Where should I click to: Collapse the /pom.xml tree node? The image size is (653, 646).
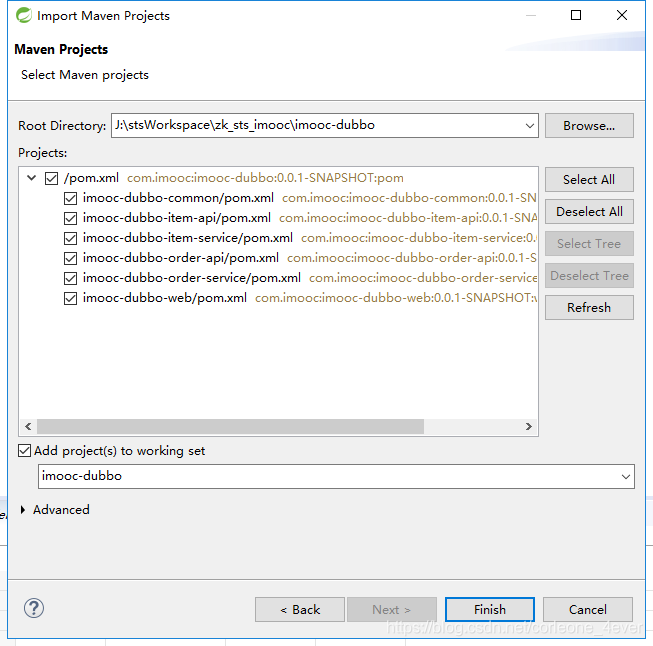tap(31, 178)
